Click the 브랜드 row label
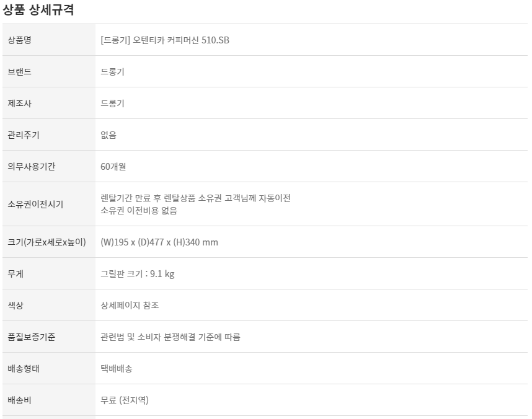Screen dimensions: 532x419 19,72
